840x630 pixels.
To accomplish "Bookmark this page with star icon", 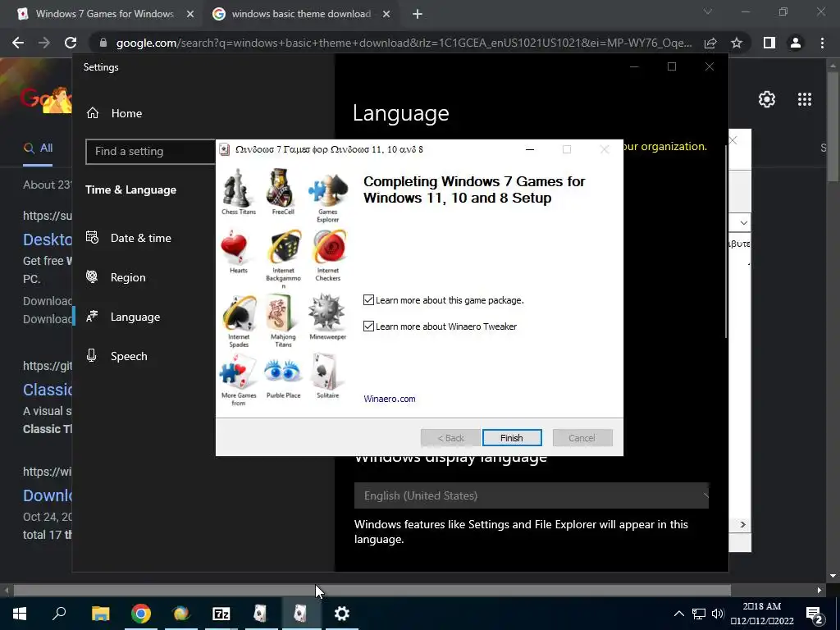I will point(737,43).
